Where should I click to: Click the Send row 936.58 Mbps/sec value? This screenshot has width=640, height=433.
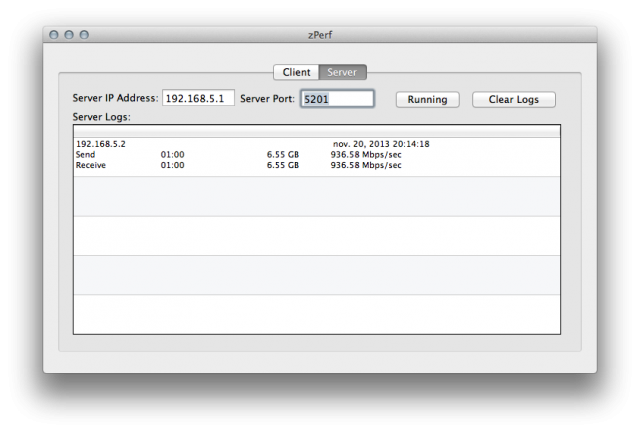[366, 155]
